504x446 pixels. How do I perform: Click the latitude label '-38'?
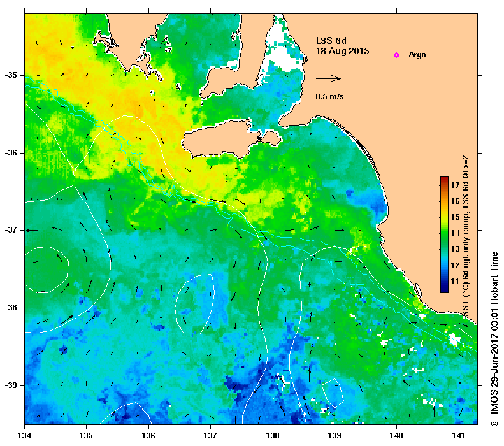(x=11, y=308)
